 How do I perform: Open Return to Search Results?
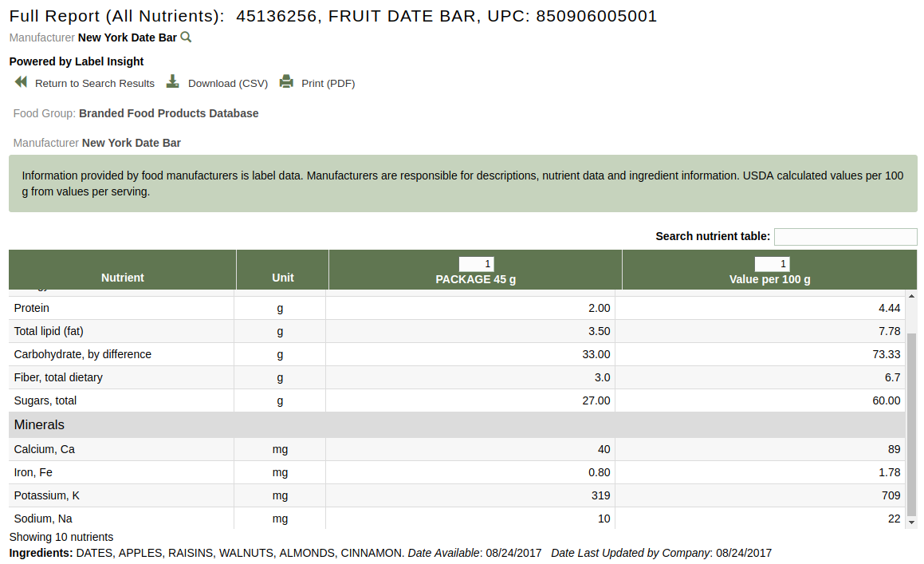[95, 83]
